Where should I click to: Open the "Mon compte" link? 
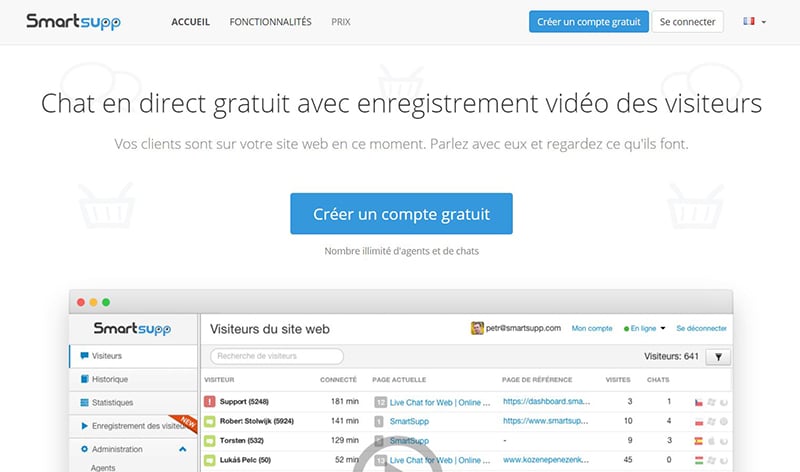tap(592, 328)
